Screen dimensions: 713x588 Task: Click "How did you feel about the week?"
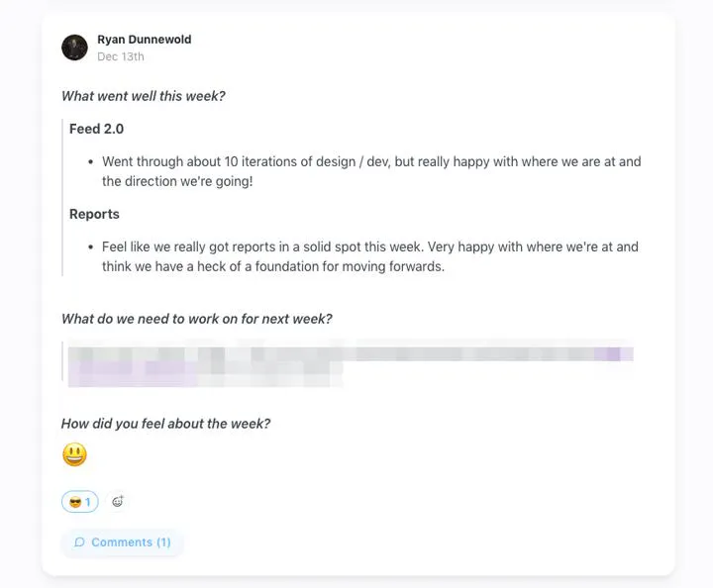pos(165,424)
